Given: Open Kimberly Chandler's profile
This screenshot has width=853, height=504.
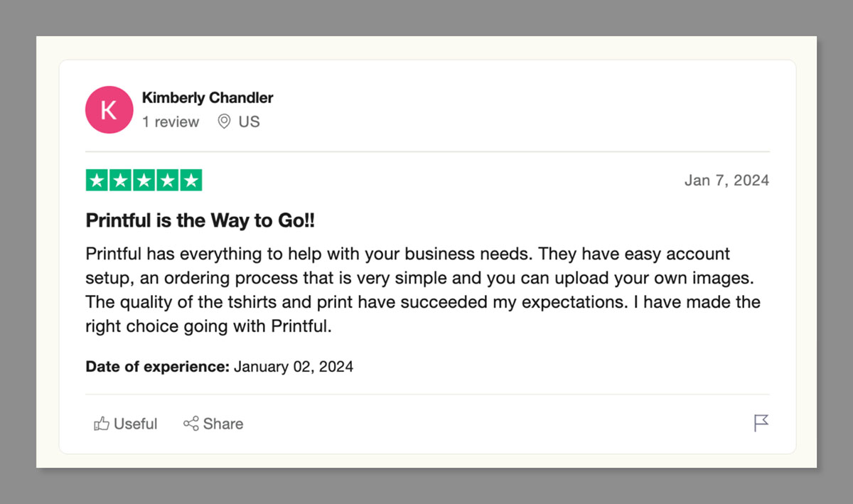Looking at the screenshot, I should point(208,97).
